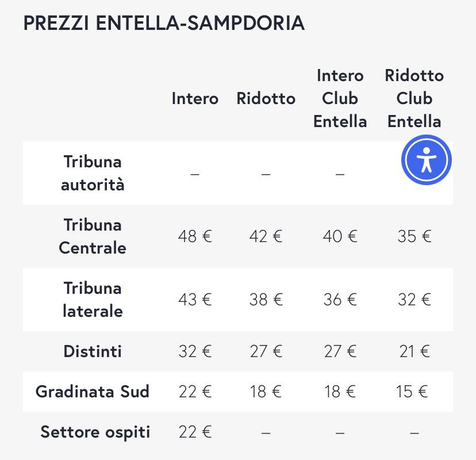Click the 48 € Tribuna Centrale price
476x460 pixels.
[x=195, y=236]
